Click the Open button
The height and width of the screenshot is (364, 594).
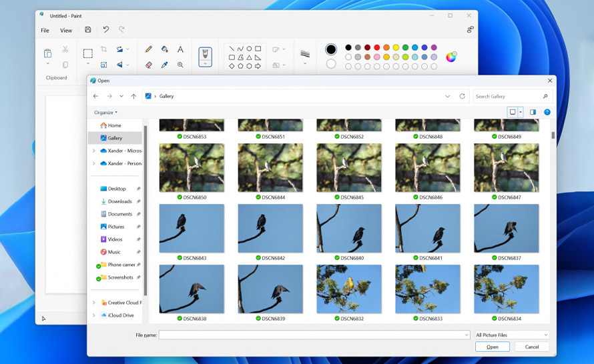click(x=493, y=347)
